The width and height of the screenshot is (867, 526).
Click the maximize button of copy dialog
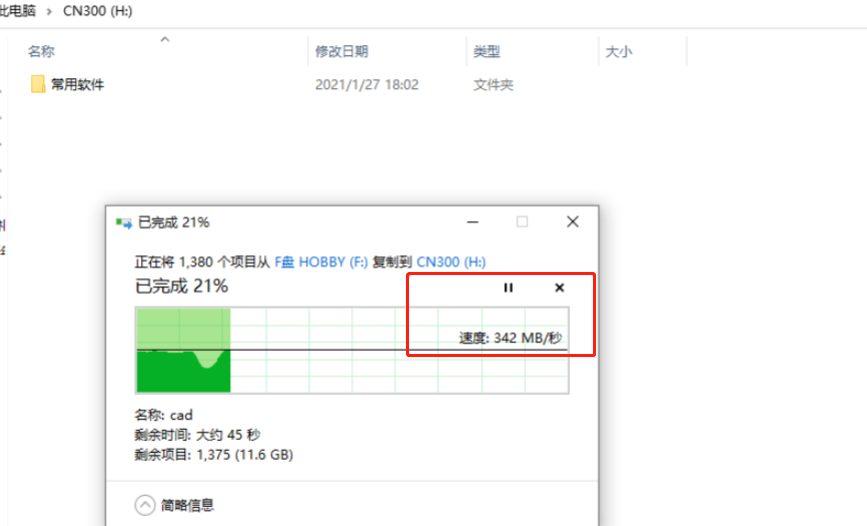click(522, 222)
